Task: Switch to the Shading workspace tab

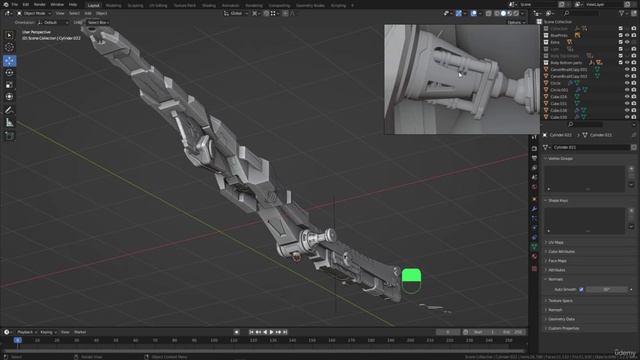Action: [209, 5]
